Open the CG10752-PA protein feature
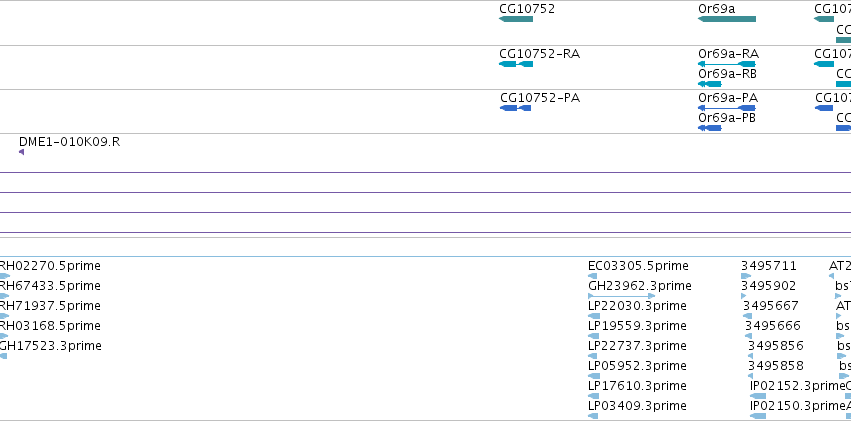Screen dimensions: 851x421 point(515,108)
